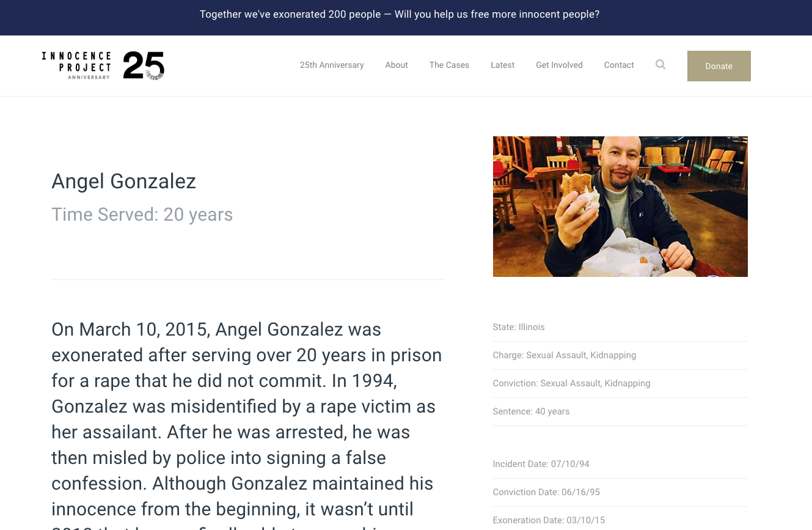This screenshot has width=812, height=530.
Task: Open the Latest navigation link
Action: click(502, 65)
